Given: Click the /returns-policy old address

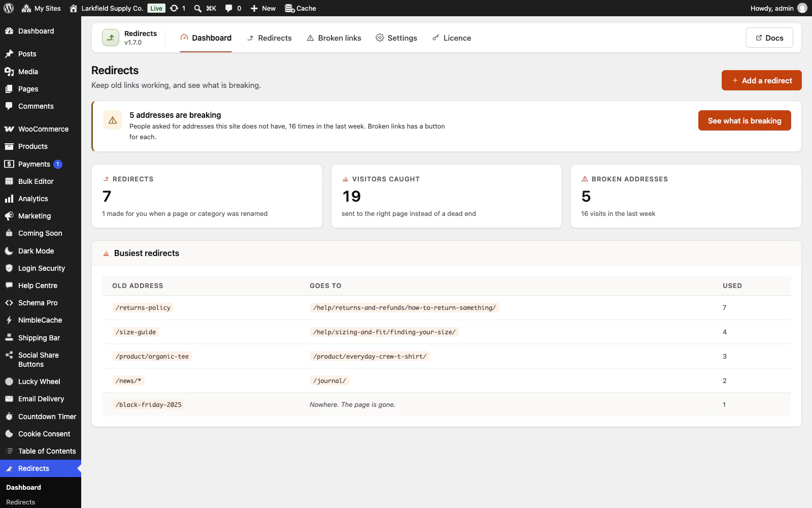Looking at the screenshot, I should click(x=143, y=307).
